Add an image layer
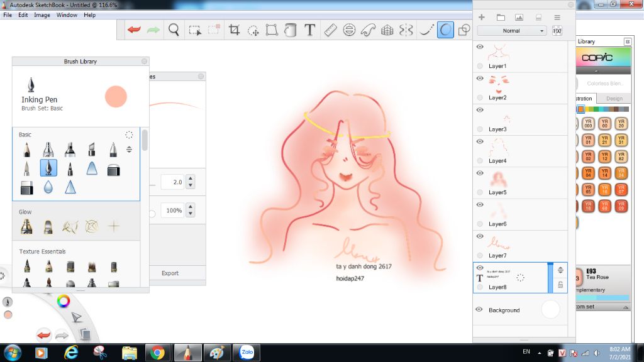Screen dimensions: 644x362 click(x=519, y=17)
